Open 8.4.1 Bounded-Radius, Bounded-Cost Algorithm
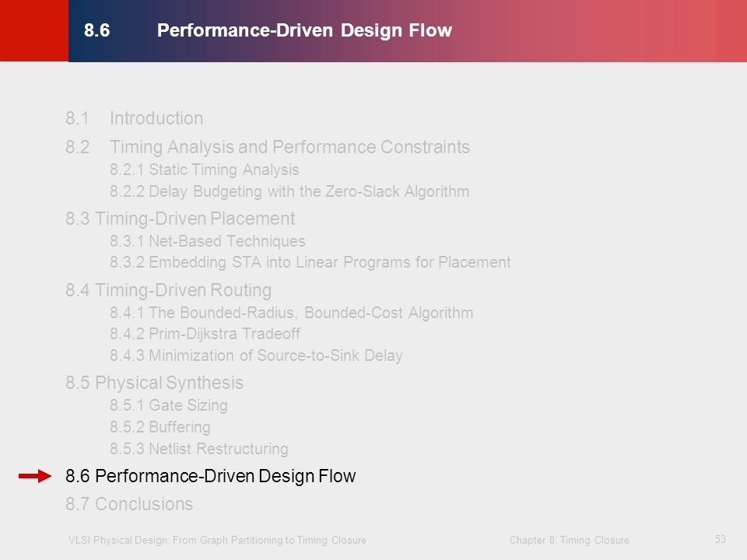 pyautogui.click(x=292, y=313)
